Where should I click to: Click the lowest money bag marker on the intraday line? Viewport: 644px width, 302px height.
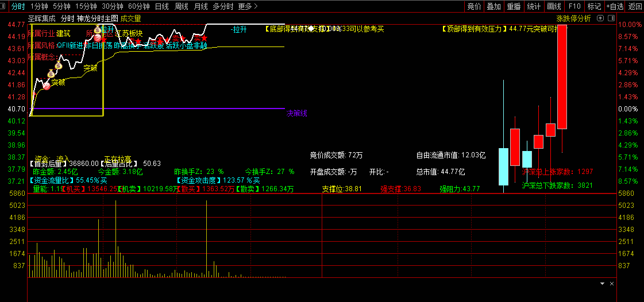click(51, 74)
